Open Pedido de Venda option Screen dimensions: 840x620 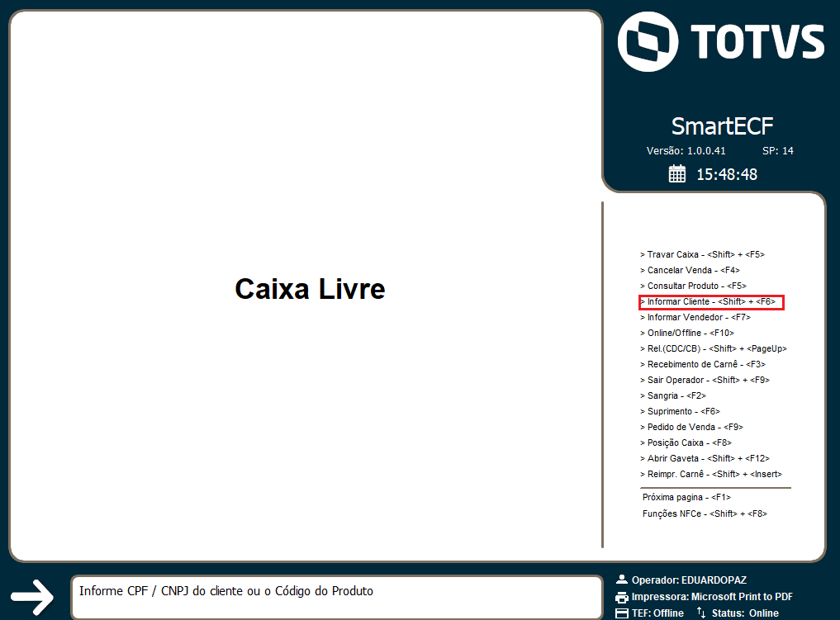pos(691,428)
